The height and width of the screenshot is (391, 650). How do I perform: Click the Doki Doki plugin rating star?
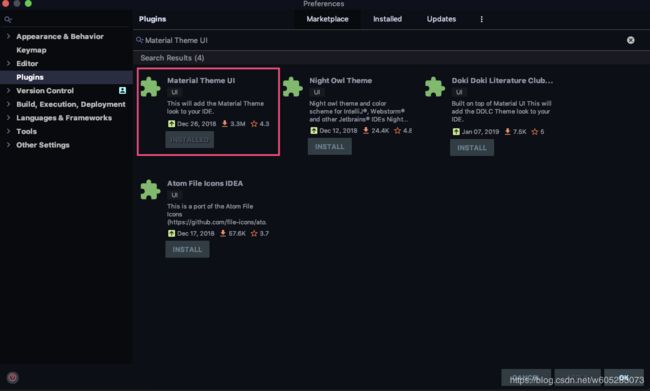point(535,131)
